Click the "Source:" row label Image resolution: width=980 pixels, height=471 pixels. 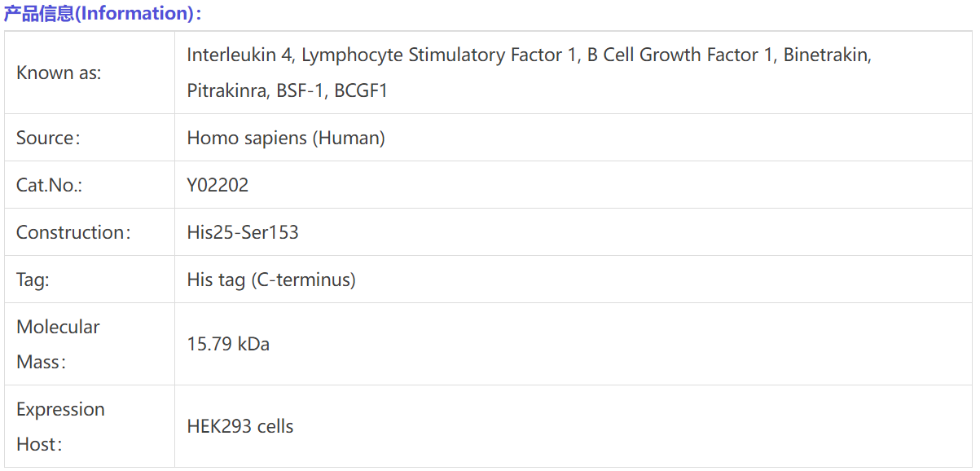[x=48, y=138]
